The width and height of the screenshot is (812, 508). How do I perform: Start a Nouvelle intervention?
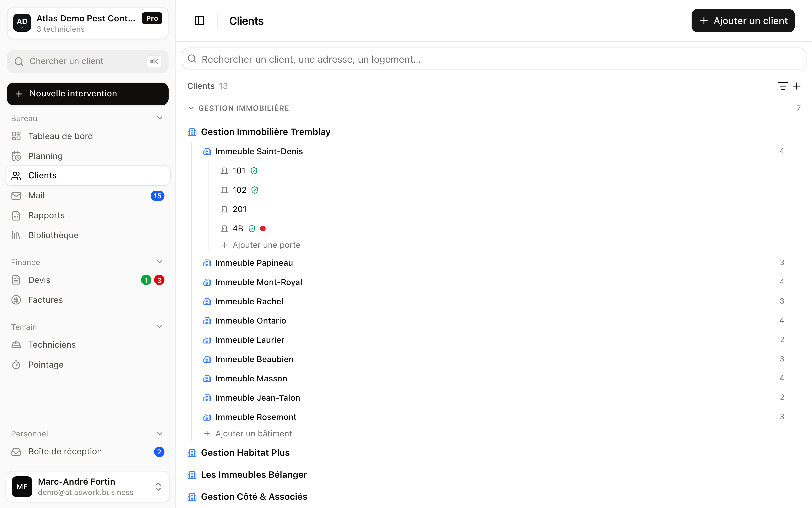[x=88, y=94]
